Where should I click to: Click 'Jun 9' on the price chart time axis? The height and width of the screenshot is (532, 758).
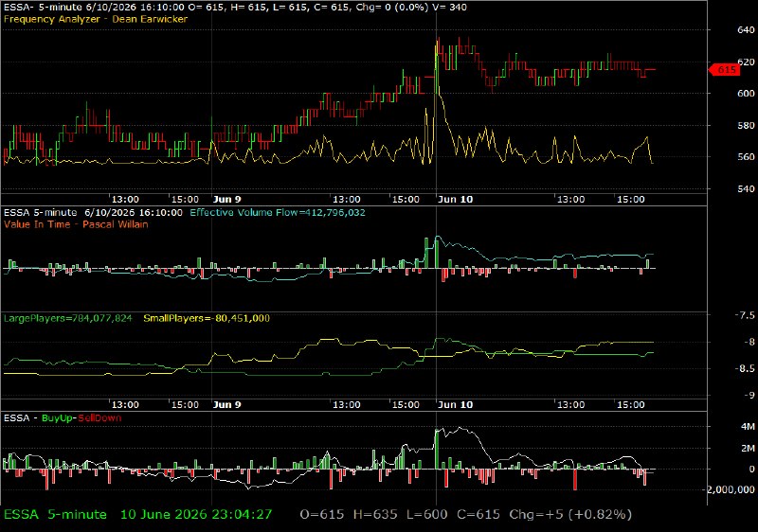pyautogui.click(x=226, y=200)
